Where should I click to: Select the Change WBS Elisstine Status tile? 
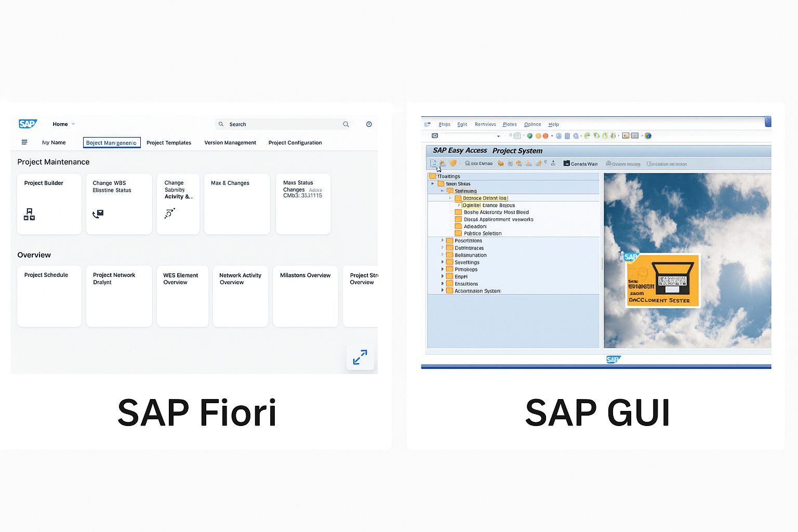coord(118,204)
